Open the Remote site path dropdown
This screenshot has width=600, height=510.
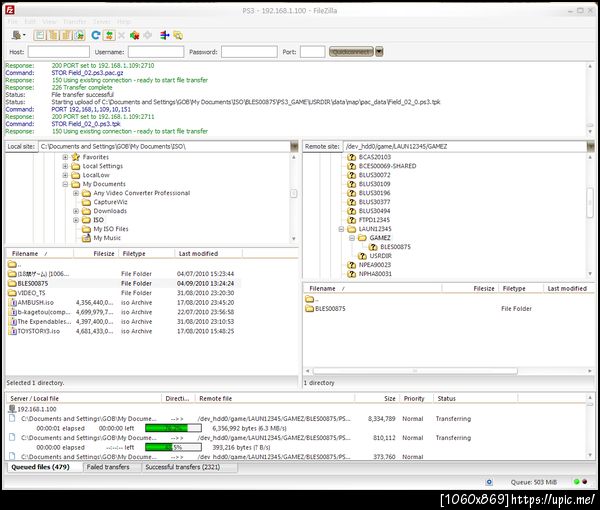click(590, 147)
